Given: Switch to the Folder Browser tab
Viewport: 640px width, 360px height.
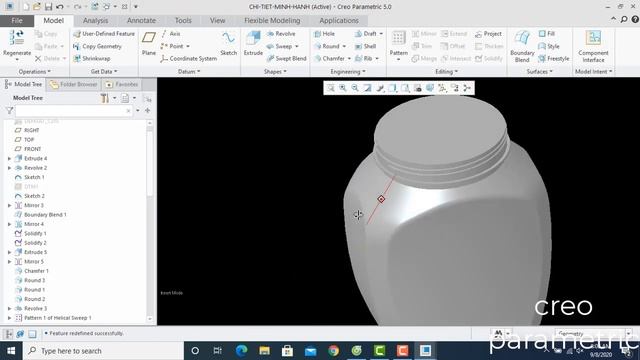Looking at the screenshot, I should click(x=73, y=84).
